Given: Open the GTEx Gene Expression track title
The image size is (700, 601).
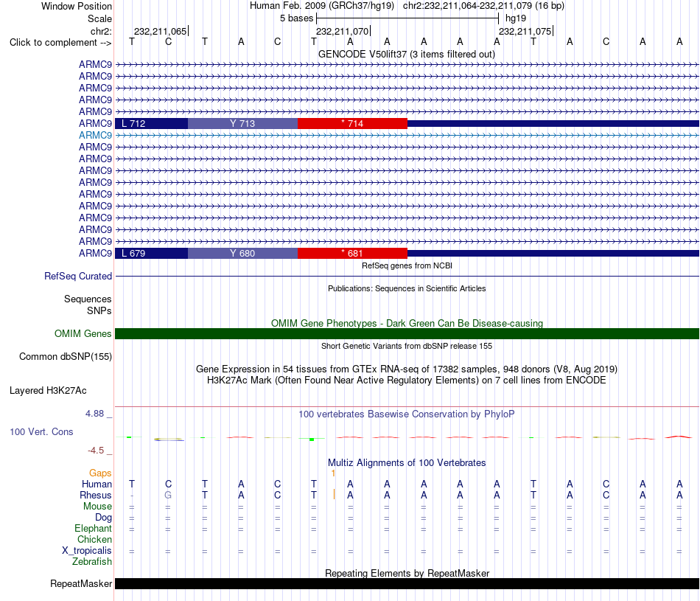Looking at the screenshot, I should click(407, 369).
